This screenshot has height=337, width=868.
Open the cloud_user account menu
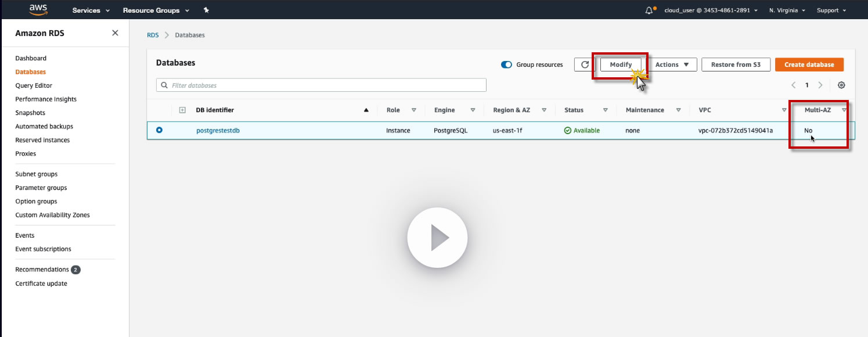(711, 10)
